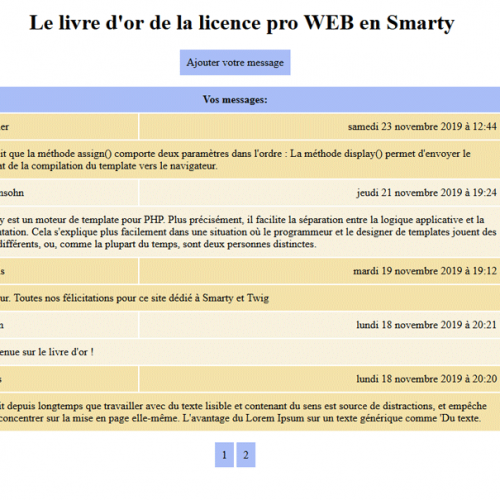
Task: Select date 'jeudi 21 novembre 2019 à 19:24'
Action: (x=427, y=193)
